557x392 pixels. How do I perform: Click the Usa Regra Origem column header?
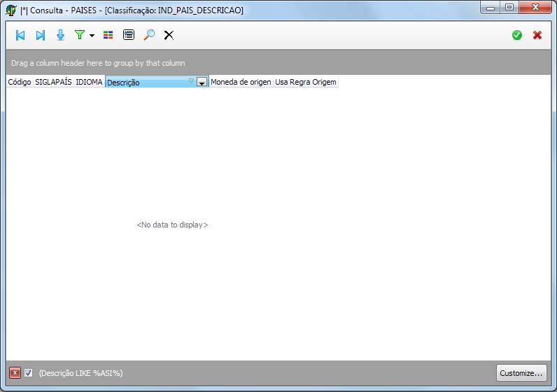[306, 82]
